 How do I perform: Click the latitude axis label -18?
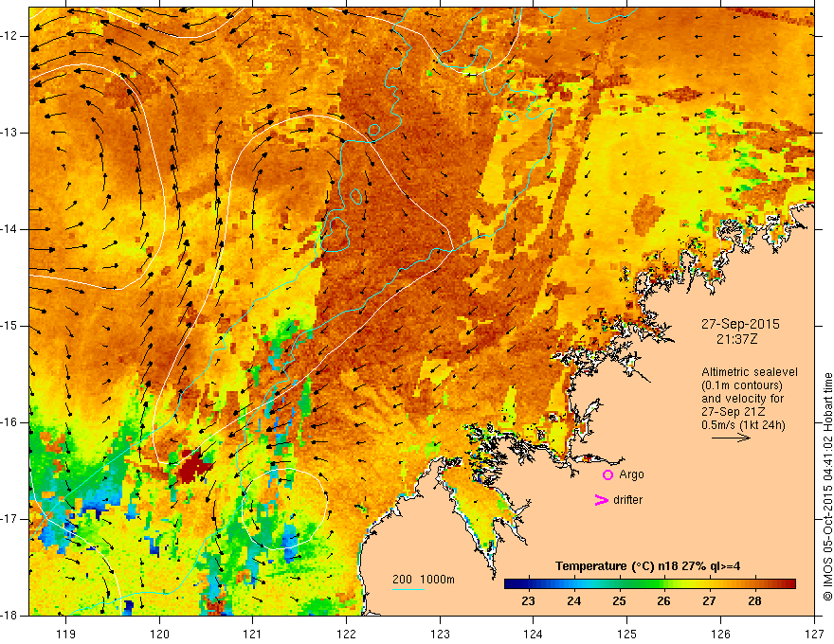[x=10, y=616]
